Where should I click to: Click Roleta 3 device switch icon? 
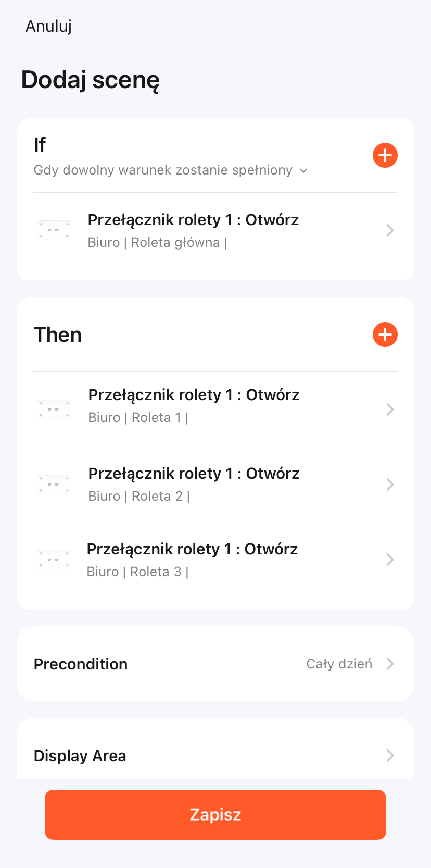(54, 560)
